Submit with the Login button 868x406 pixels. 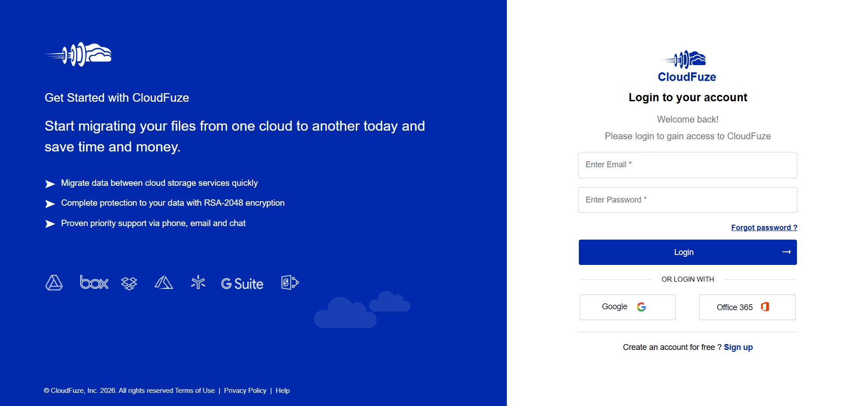pos(687,252)
